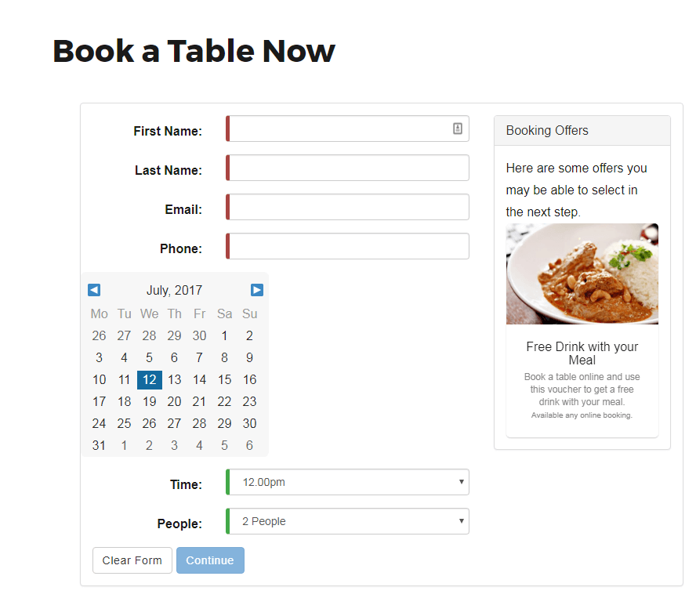Choose June 26 in the calendar

(99, 335)
